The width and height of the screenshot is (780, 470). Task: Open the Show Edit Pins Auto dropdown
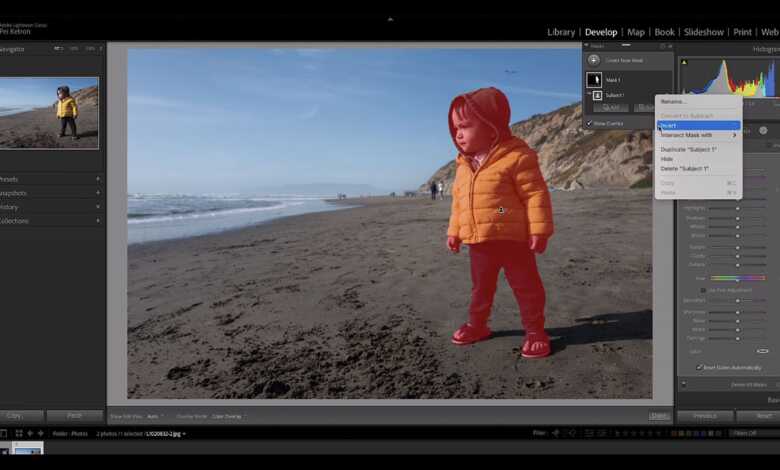pos(155,416)
